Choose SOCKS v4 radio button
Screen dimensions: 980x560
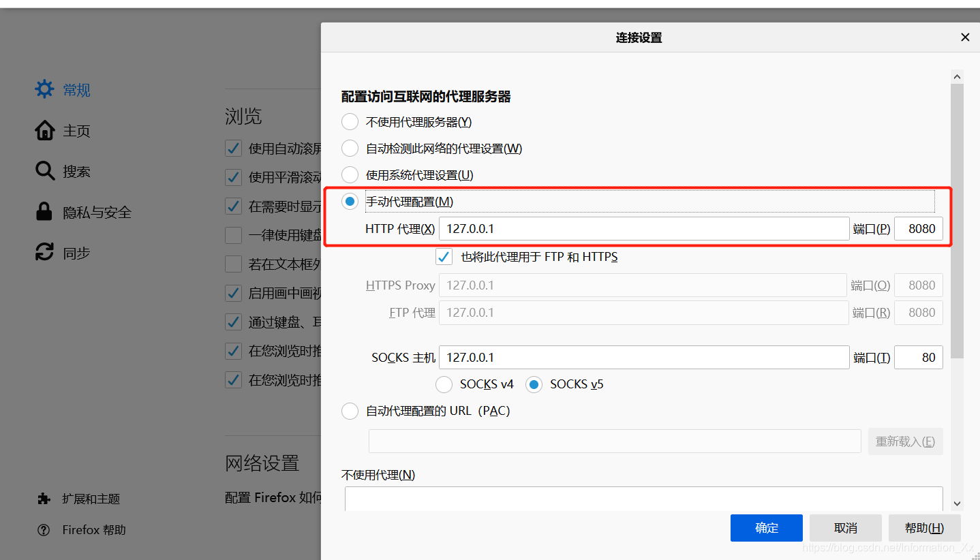pos(444,384)
